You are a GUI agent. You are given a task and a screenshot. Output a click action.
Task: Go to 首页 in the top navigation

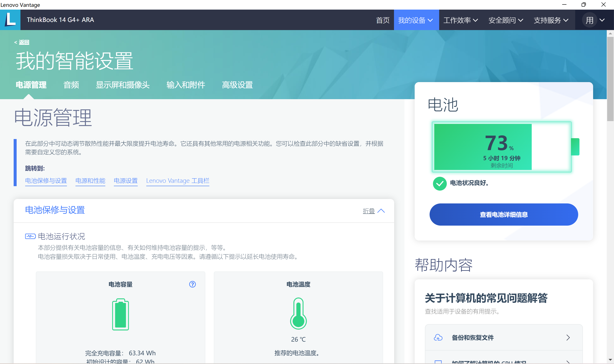click(x=383, y=20)
